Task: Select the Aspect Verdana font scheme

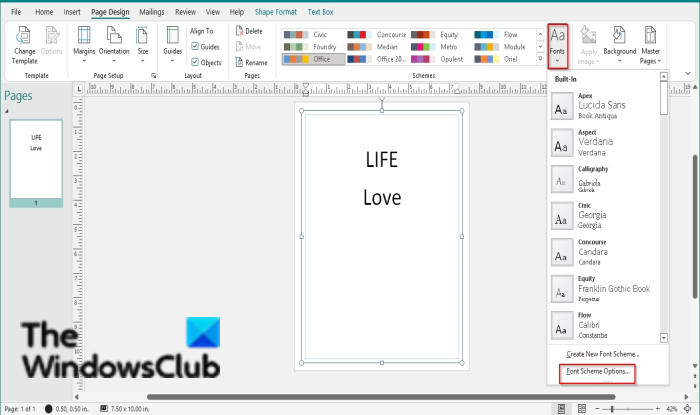Action: [605, 143]
